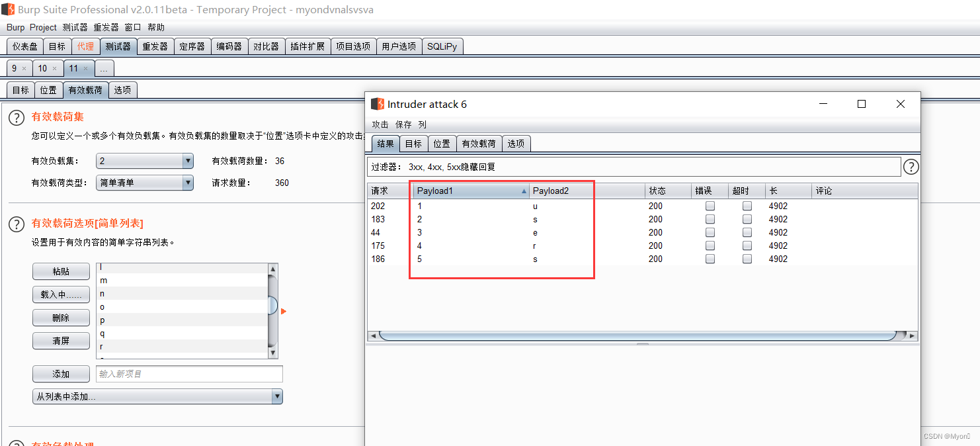
Task: Select payload list item 'm'
Action: (182, 281)
